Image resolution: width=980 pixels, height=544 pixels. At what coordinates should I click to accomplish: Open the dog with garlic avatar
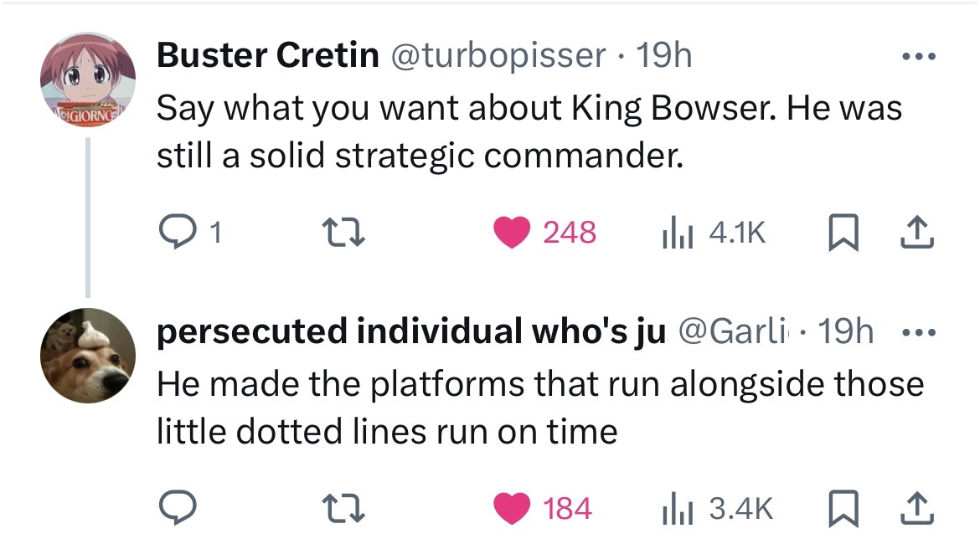click(88, 356)
